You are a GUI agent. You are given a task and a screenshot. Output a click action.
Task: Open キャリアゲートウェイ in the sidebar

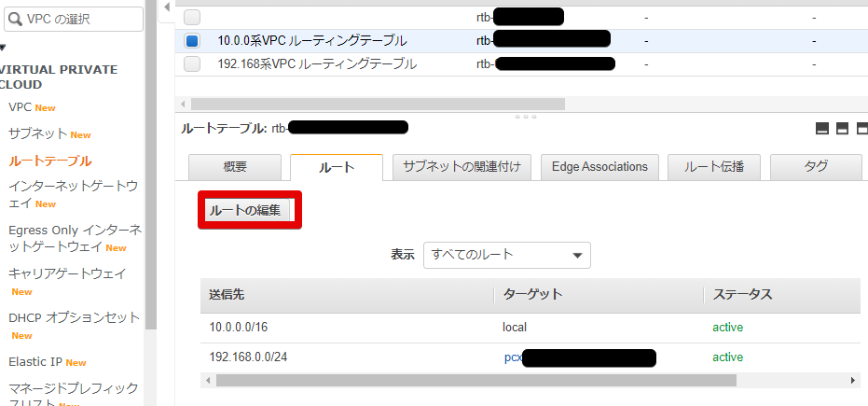67,273
